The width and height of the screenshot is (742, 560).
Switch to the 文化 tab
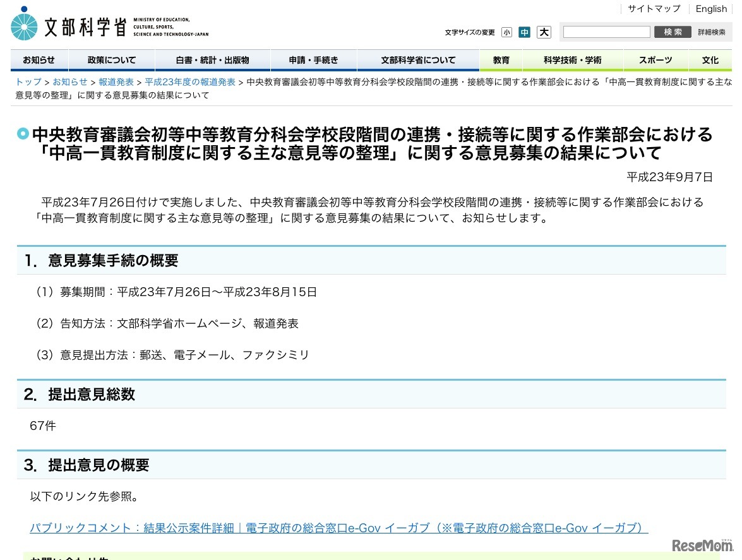click(710, 60)
